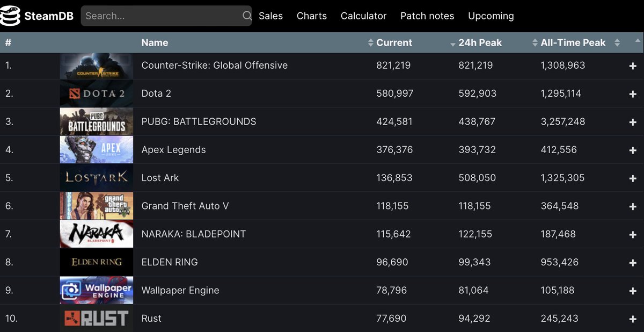Go to the Calculator page
Image resolution: width=644 pixels, height=332 pixels.
pos(363,16)
